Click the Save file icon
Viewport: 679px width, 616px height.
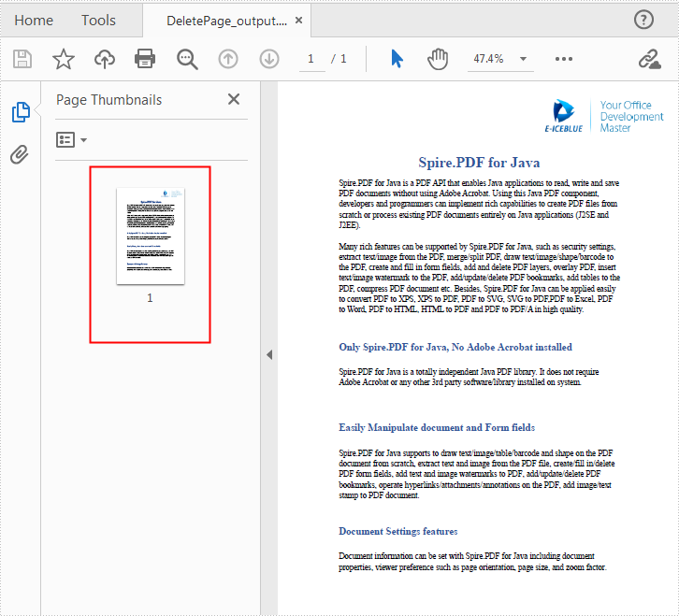[x=22, y=59]
